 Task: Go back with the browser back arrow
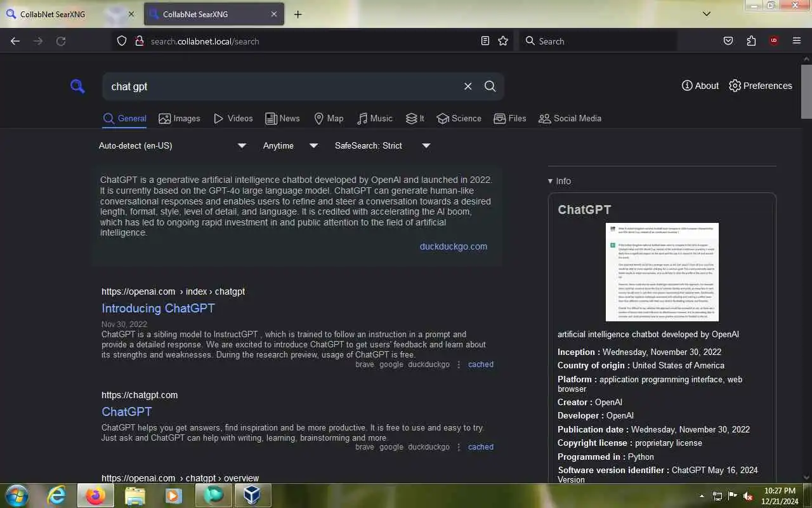(15, 41)
